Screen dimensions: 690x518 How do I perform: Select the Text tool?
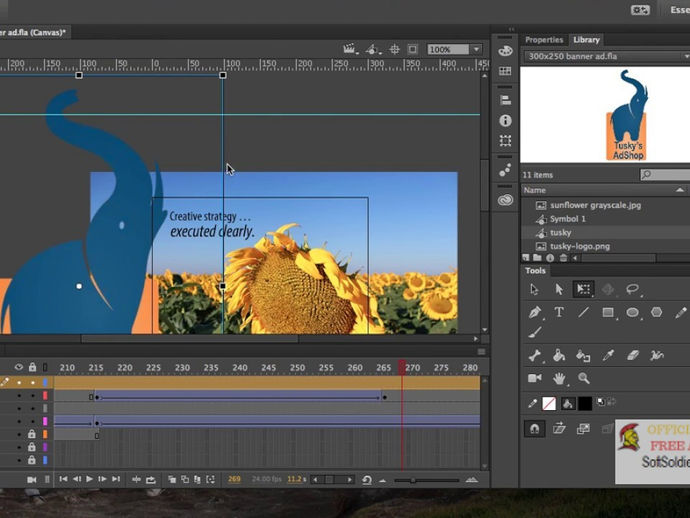tap(559, 312)
